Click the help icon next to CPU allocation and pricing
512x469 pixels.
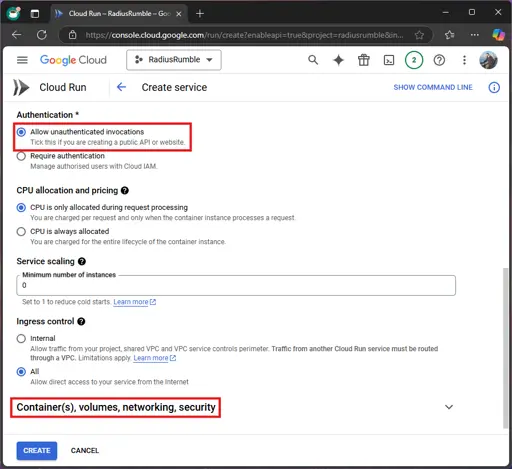tap(125, 190)
